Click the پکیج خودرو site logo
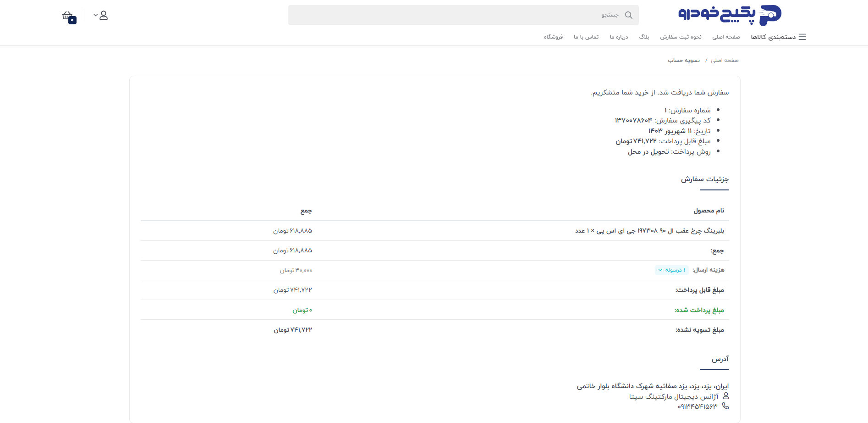 (x=730, y=15)
